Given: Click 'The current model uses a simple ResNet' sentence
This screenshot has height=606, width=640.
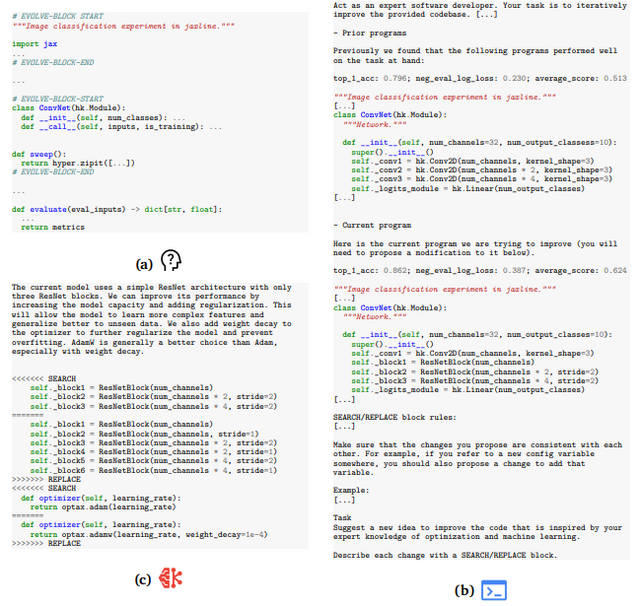Looking at the screenshot, I should click(x=151, y=292).
